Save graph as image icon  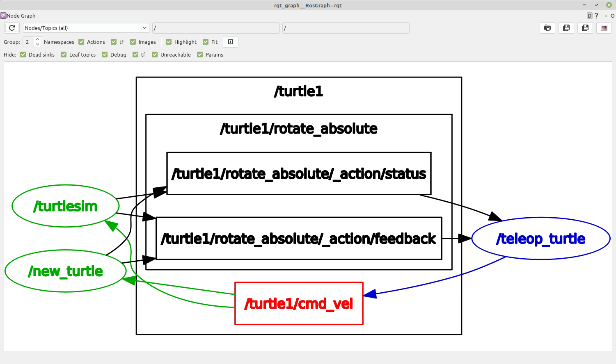pyautogui.click(x=604, y=28)
